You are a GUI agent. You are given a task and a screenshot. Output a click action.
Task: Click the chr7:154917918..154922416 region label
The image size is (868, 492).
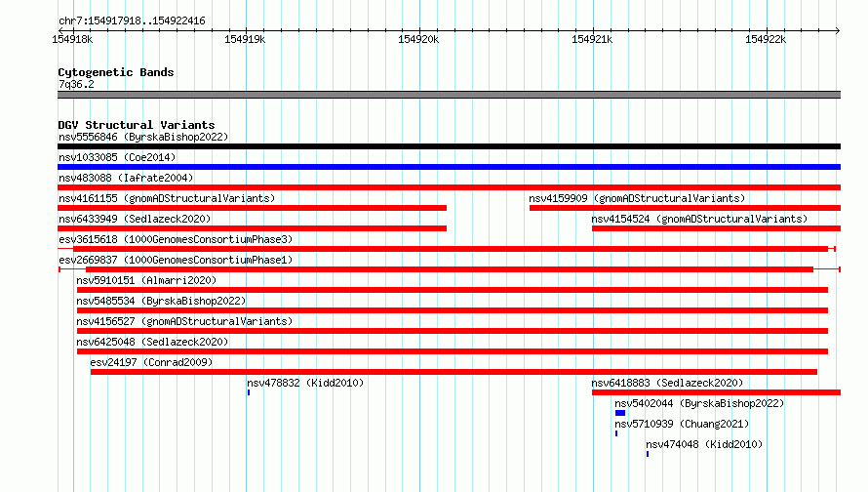[x=132, y=21]
